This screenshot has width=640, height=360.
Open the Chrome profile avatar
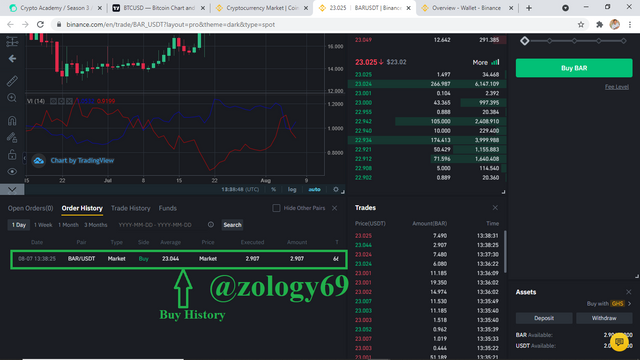[x=615, y=24]
